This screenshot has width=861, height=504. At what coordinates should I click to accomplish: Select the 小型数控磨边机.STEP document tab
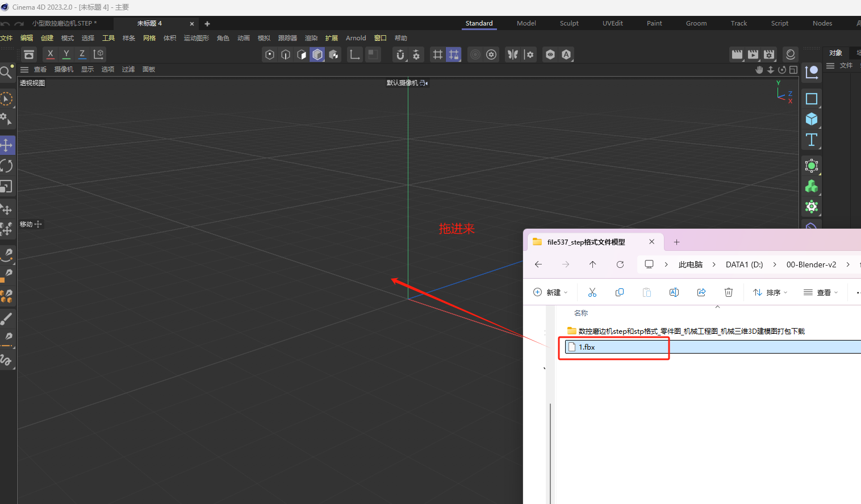[64, 23]
